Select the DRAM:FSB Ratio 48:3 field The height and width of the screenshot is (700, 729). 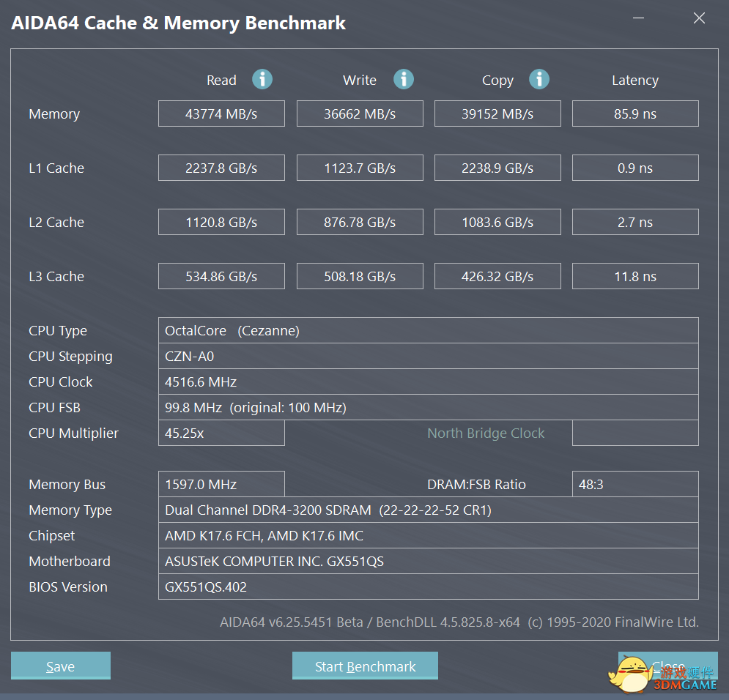(x=635, y=485)
